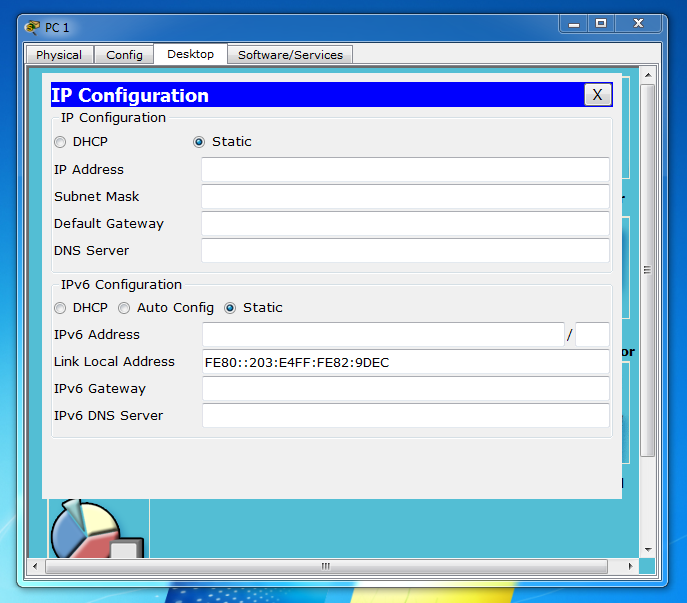Click the vertical scrollbar thumb
Screen dimensions: 687x603
click(648, 270)
